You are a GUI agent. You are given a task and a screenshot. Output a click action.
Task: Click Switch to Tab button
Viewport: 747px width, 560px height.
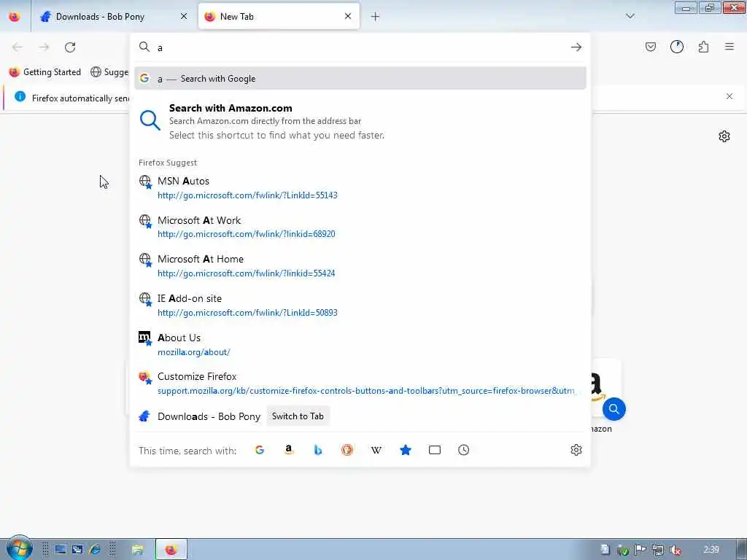pos(298,416)
